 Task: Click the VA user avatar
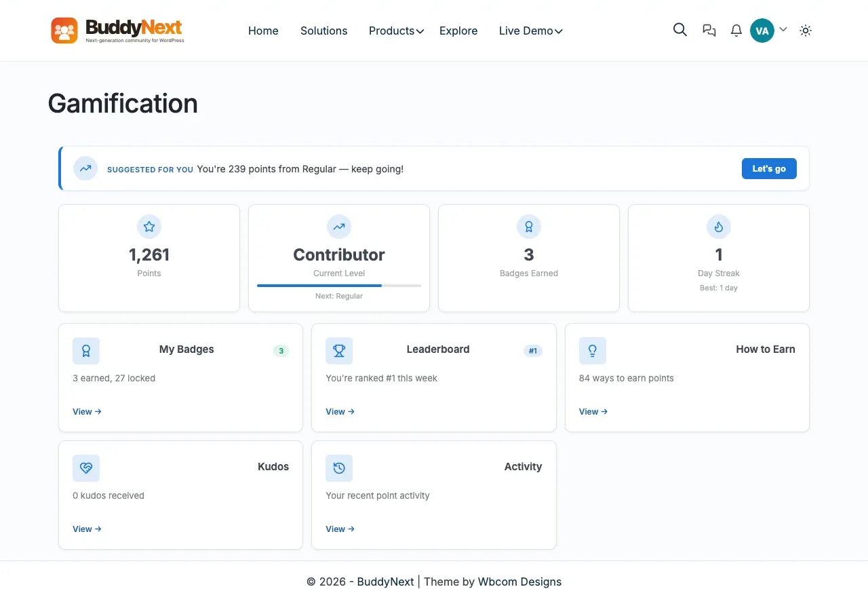[762, 31]
